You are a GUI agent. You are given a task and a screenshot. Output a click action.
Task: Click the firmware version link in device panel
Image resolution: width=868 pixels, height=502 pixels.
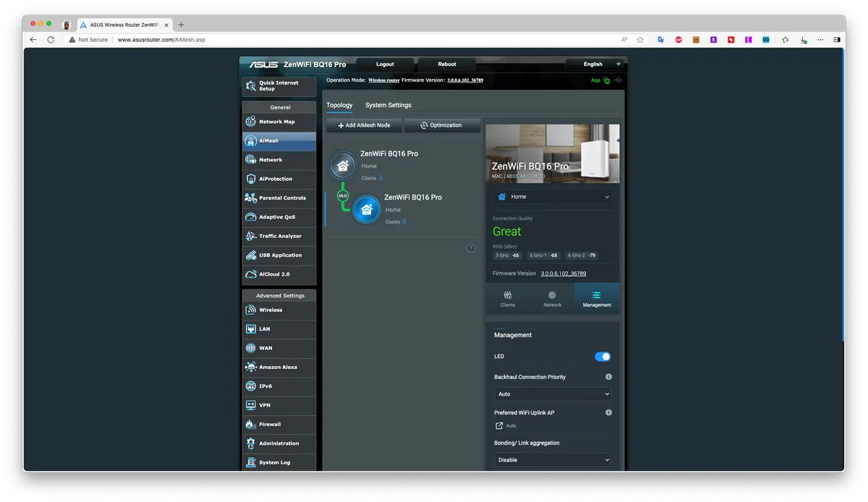click(x=563, y=273)
